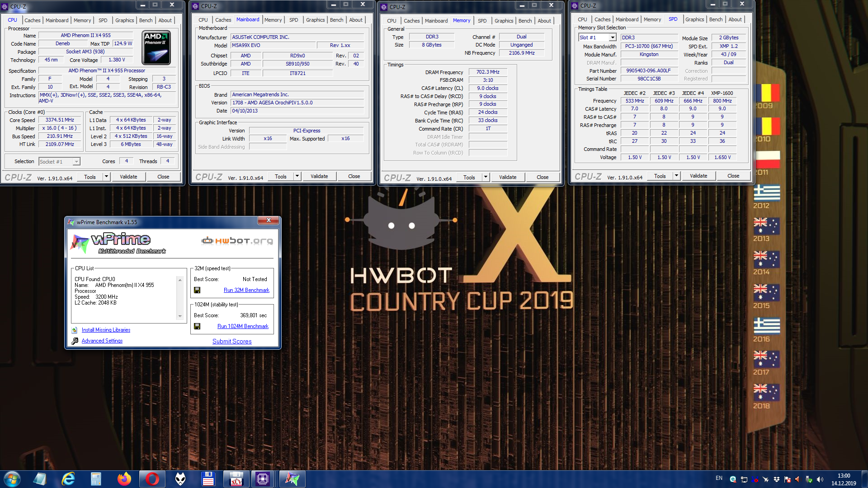Open Tools dropdown arrow in Memory window

point(486,177)
